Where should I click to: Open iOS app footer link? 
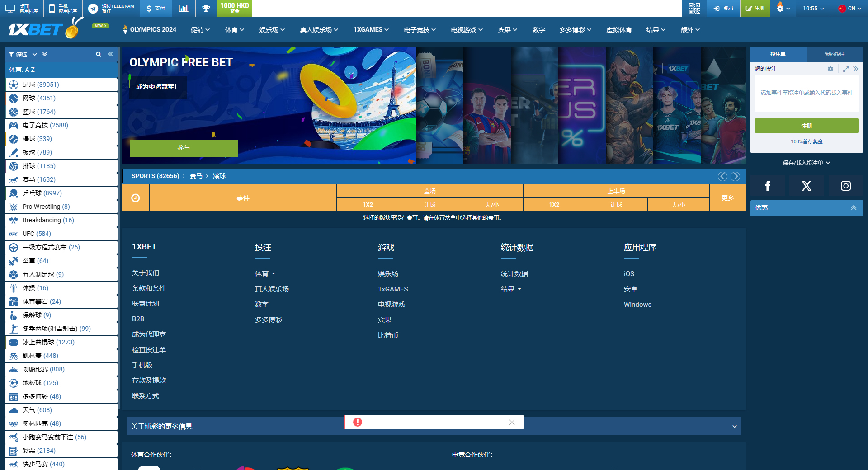[x=629, y=274]
